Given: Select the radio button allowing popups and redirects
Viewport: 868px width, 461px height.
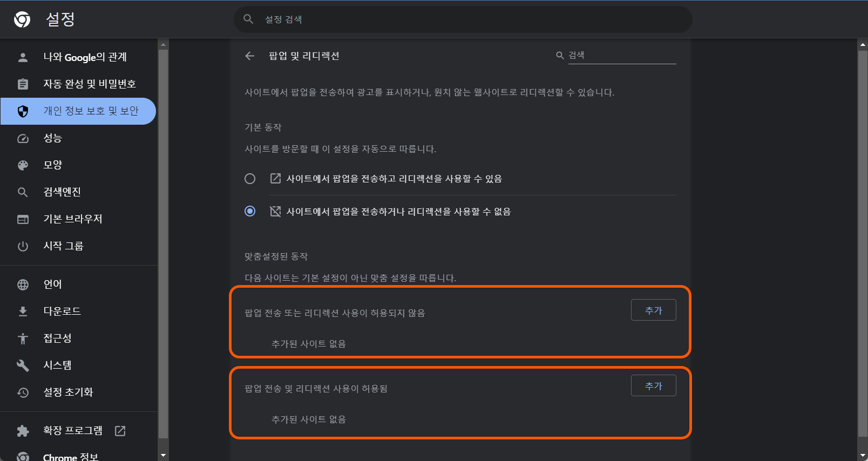Looking at the screenshot, I should pos(250,179).
